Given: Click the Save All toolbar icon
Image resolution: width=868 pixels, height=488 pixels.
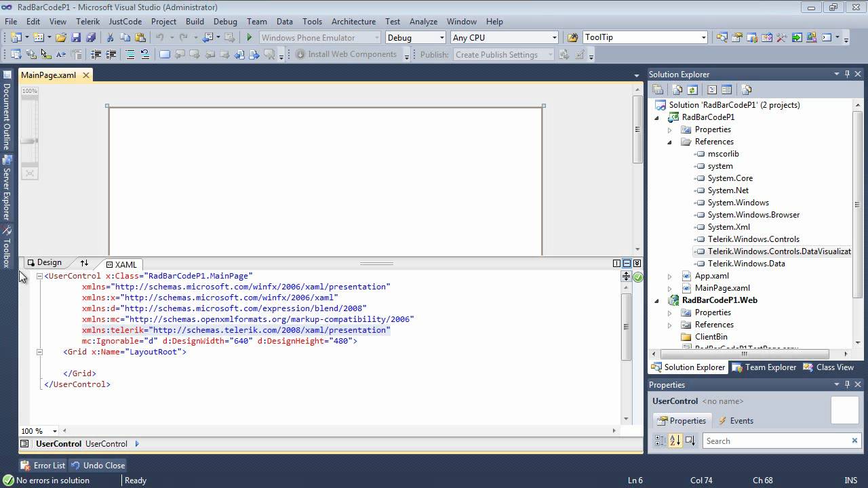Looking at the screenshot, I should point(90,37).
